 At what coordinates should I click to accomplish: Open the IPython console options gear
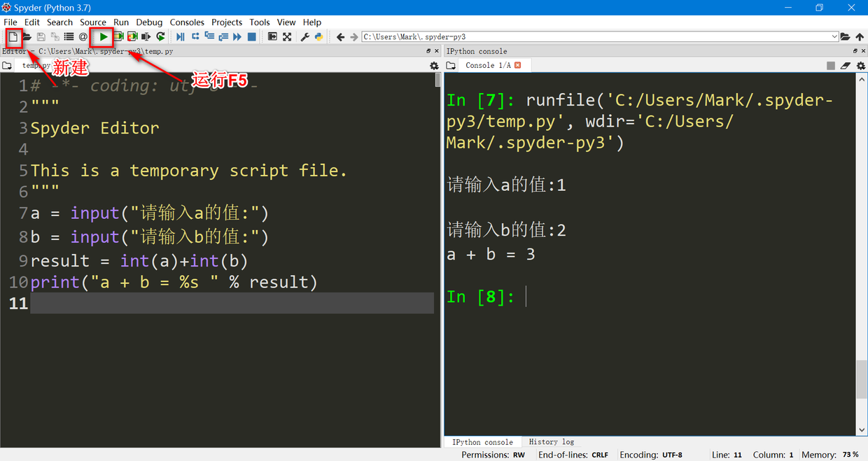pyautogui.click(x=860, y=65)
